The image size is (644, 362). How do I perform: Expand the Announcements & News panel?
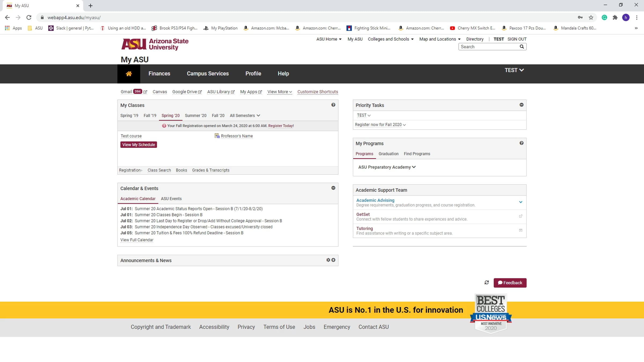333,260
